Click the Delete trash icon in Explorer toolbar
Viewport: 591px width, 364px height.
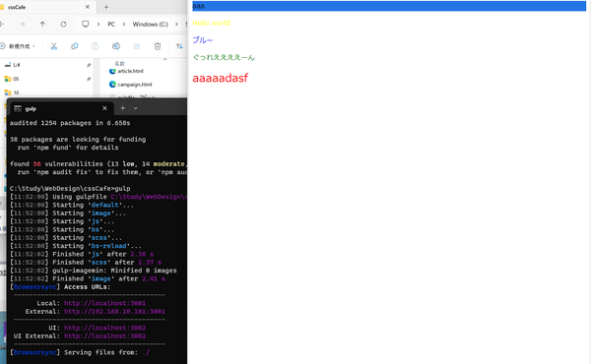coord(158,46)
